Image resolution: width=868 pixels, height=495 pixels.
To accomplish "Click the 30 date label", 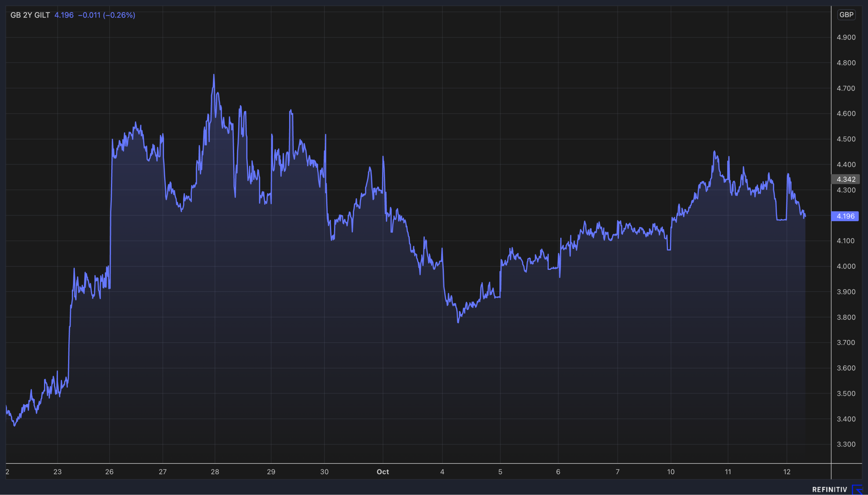I will click(x=324, y=472).
